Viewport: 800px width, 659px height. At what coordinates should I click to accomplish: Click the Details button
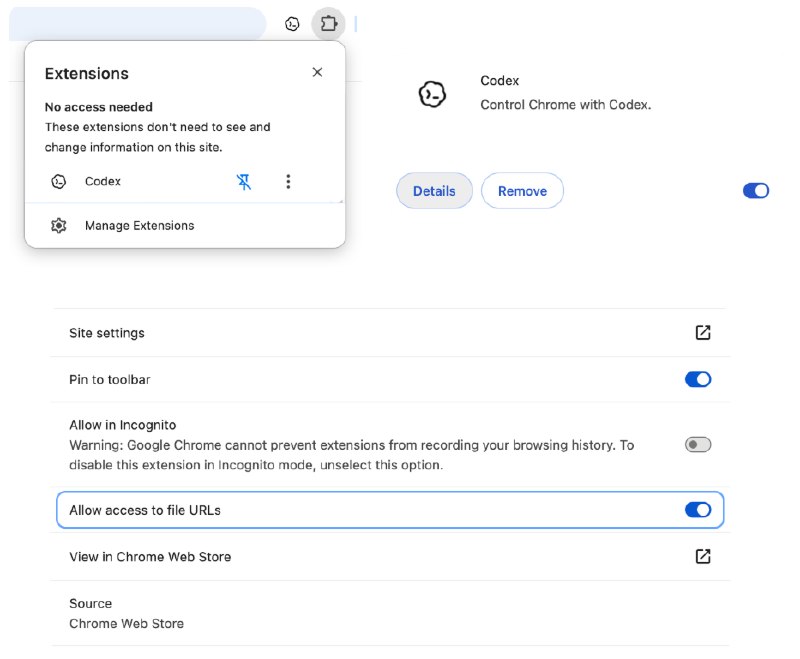click(434, 191)
